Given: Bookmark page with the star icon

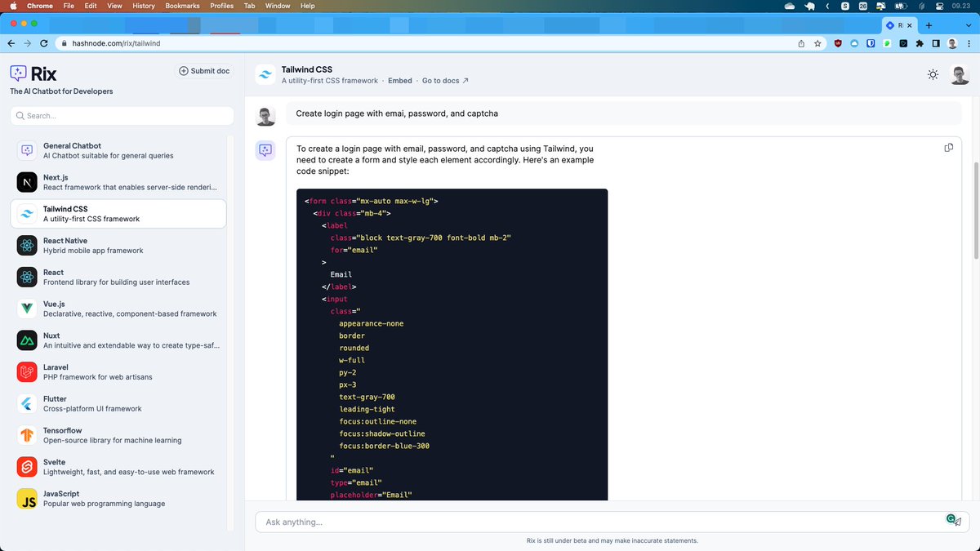Looking at the screenshot, I should [817, 43].
